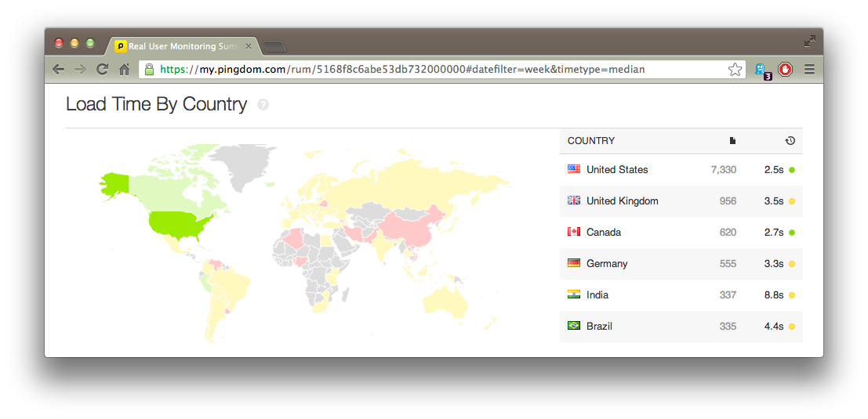Click the bright green United States on map

pyautogui.click(x=177, y=226)
